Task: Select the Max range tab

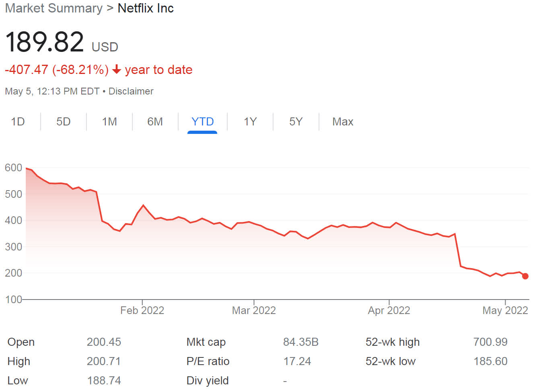Action: pyautogui.click(x=343, y=121)
